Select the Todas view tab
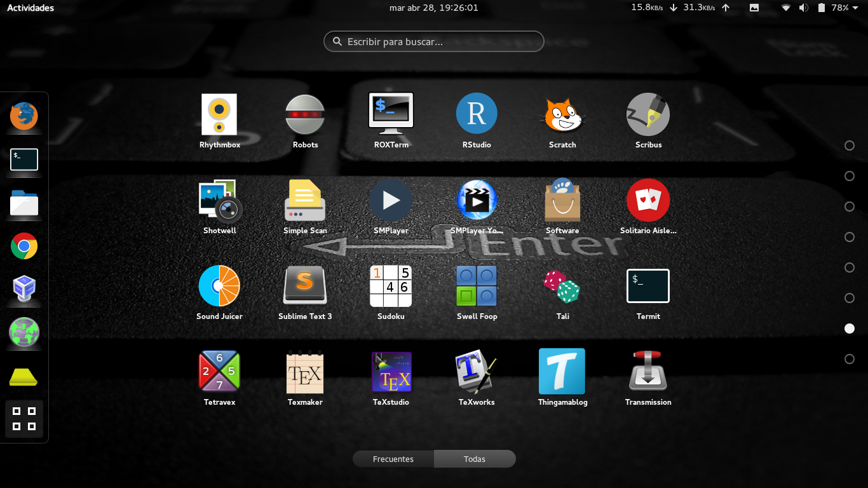This screenshot has width=868, height=488. [475, 459]
